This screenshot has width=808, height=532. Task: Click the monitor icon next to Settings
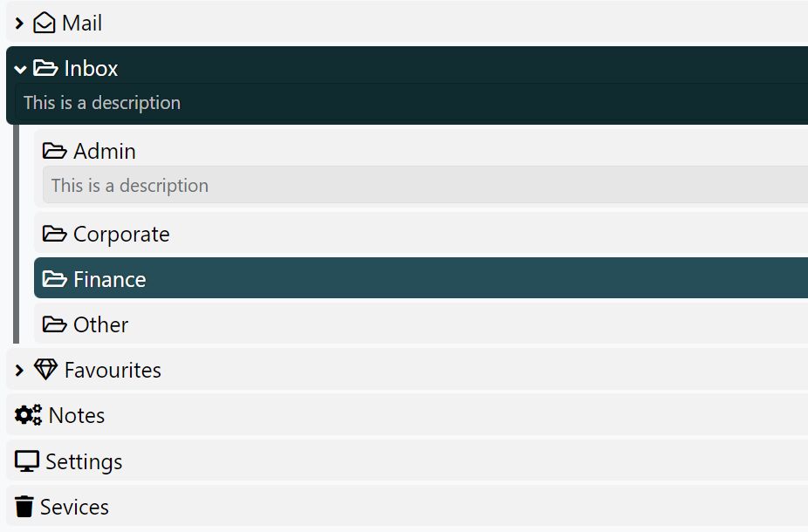point(26,460)
